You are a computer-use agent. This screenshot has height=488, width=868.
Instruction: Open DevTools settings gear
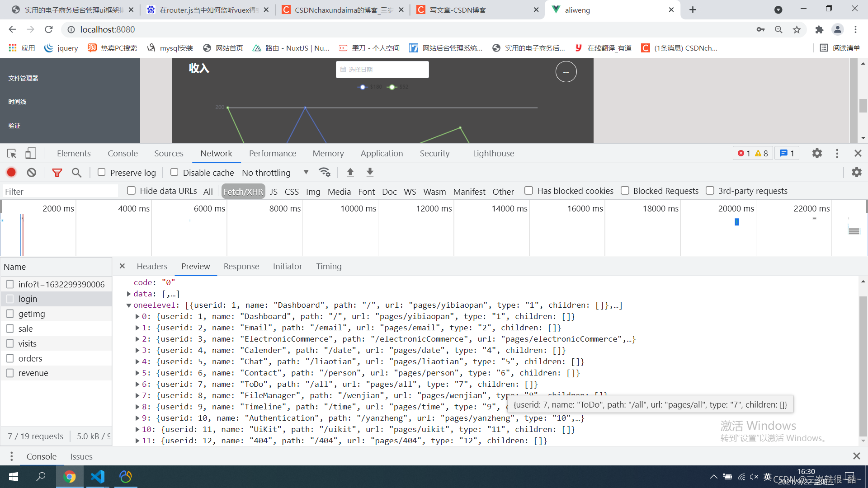(816, 154)
